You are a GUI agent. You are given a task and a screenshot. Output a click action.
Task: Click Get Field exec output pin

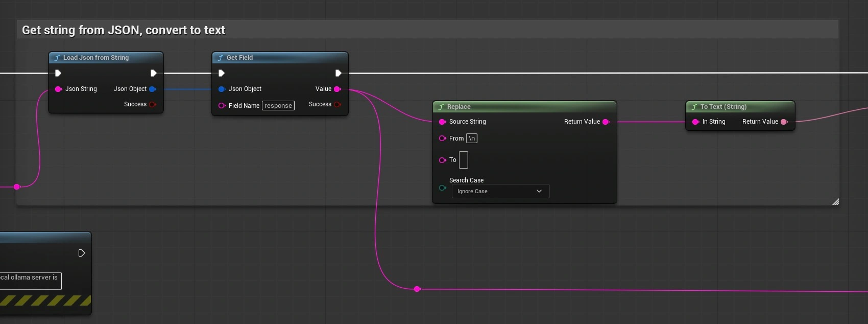pyautogui.click(x=338, y=73)
